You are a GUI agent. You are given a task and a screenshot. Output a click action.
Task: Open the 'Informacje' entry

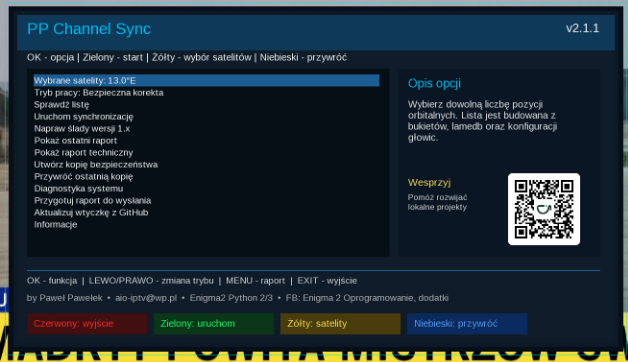coord(55,225)
